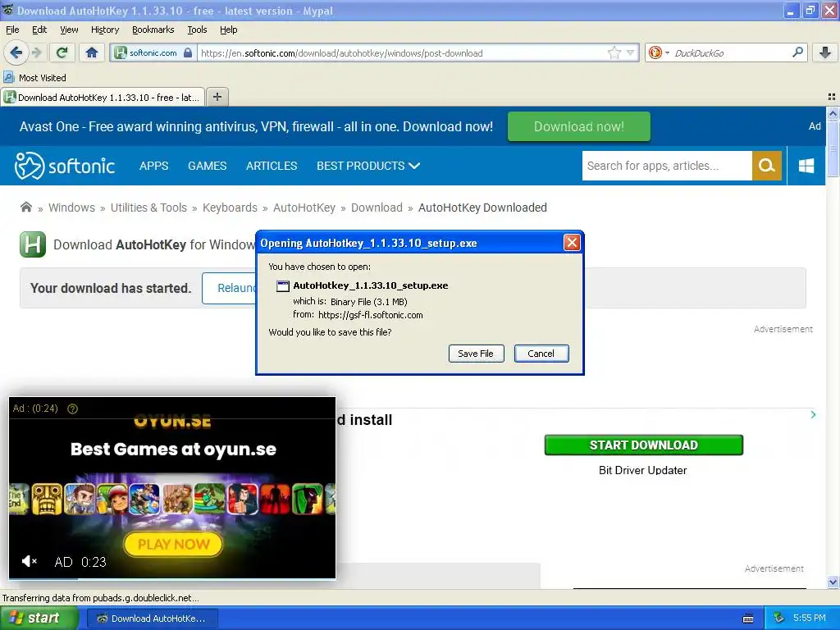Viewport: 840px width, 630px height.
Task: Click the breadcrumb home icon
Action: click(x=25, y=207)
